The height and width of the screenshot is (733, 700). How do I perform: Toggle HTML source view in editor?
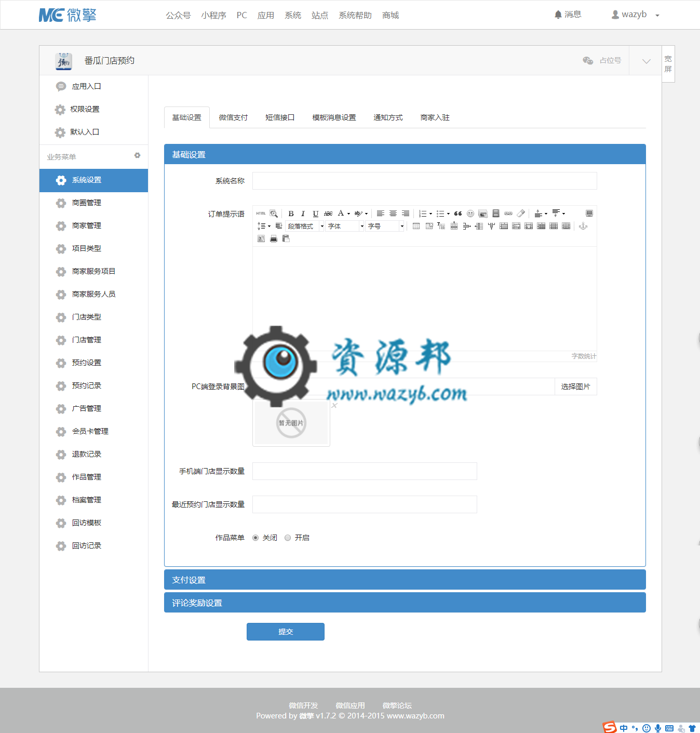pos(261,214)
